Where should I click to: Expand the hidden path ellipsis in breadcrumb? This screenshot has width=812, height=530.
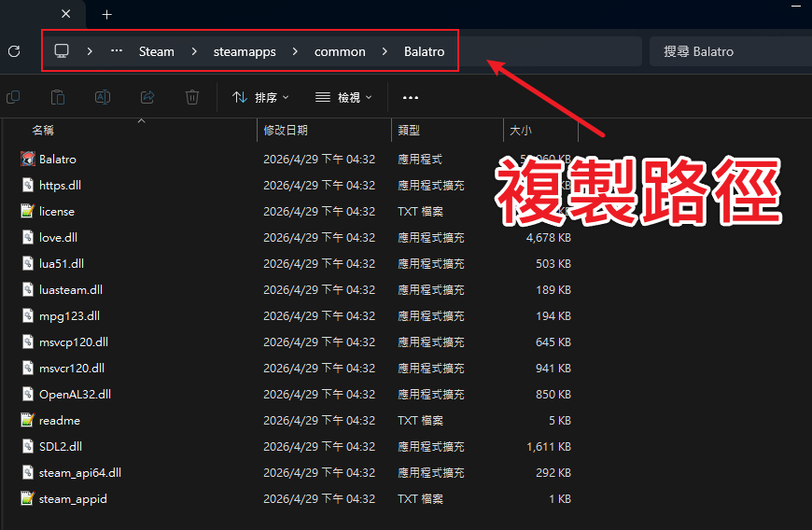click(117, 51)
